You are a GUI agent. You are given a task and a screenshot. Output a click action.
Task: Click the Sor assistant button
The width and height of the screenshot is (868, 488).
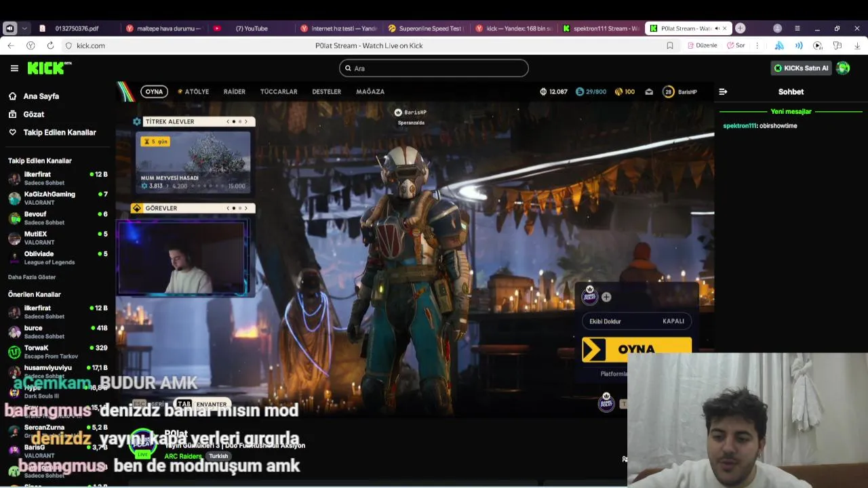736,45
